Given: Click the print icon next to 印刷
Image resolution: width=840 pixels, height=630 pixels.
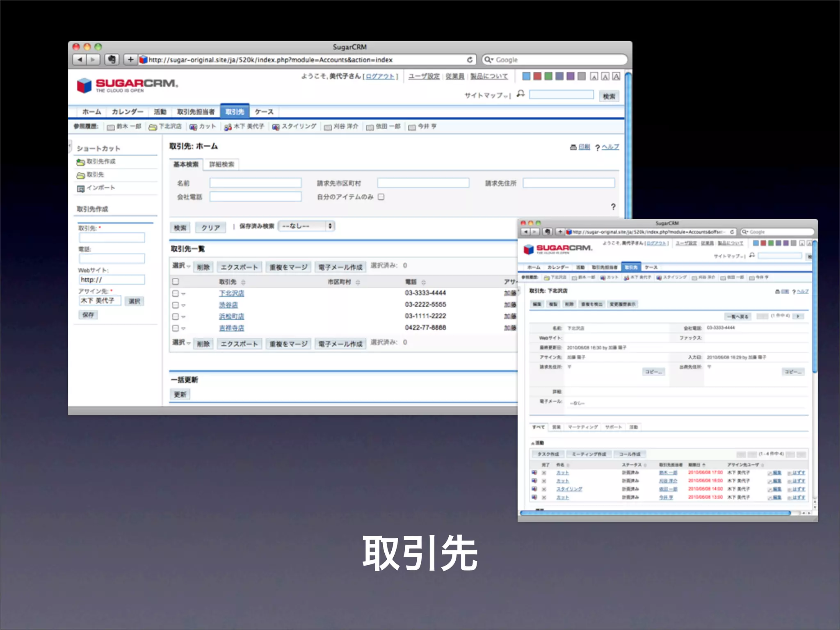Looking at the screenshot, I should click(x=573, y=147).
